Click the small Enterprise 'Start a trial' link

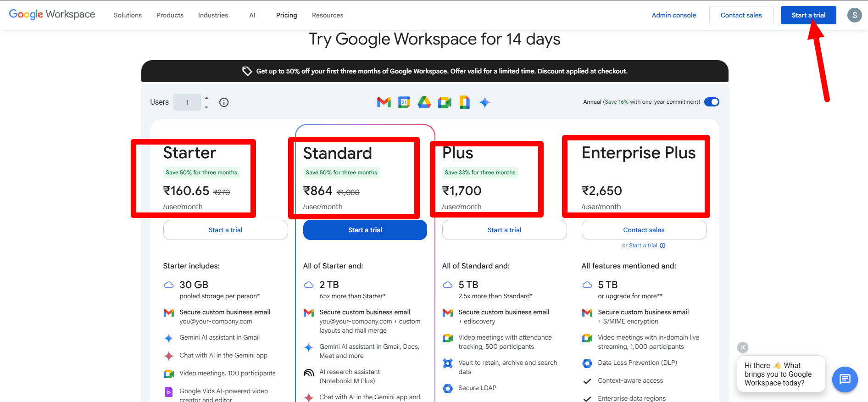click(x=643, y=246)
